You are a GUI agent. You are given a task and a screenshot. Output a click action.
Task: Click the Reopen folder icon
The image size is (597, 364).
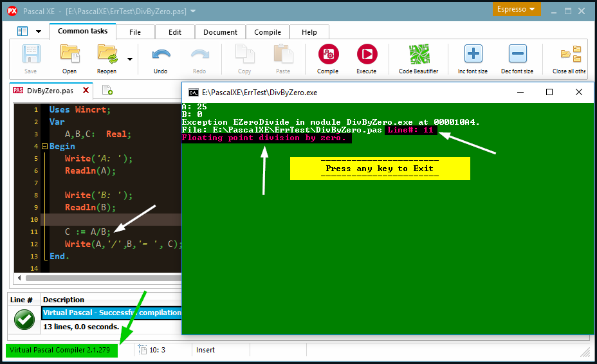click(x=107, y=54)
